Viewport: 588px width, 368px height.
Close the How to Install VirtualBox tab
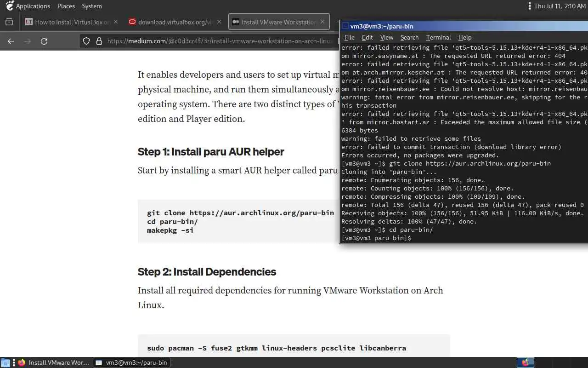116,22
